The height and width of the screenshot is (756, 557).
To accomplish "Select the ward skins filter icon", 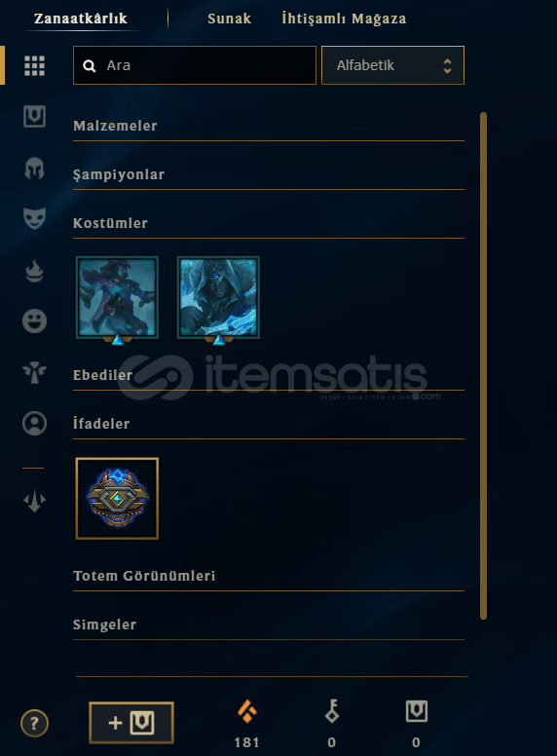I will [x=34, y=373].
